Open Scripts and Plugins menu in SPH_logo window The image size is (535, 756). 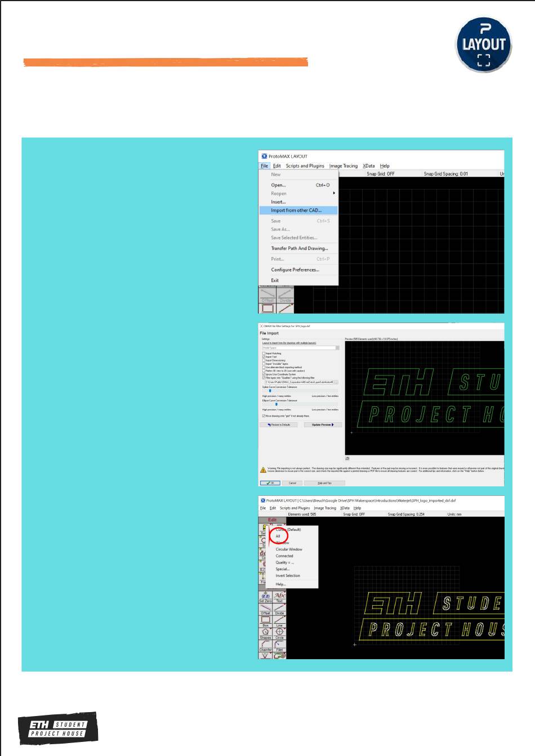295,508
